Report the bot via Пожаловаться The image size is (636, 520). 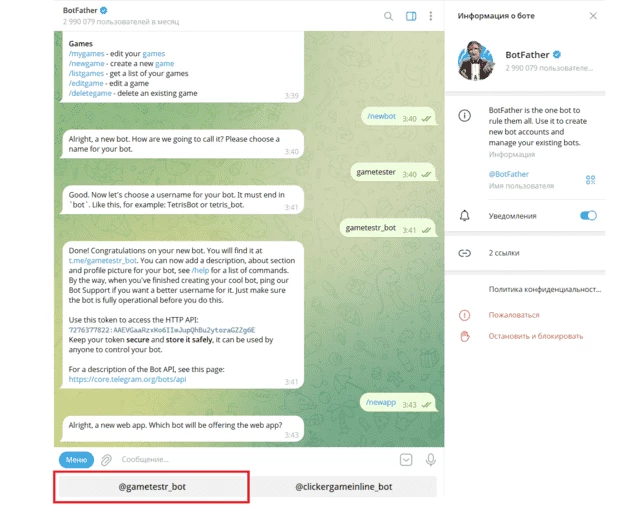coord(514,315)
